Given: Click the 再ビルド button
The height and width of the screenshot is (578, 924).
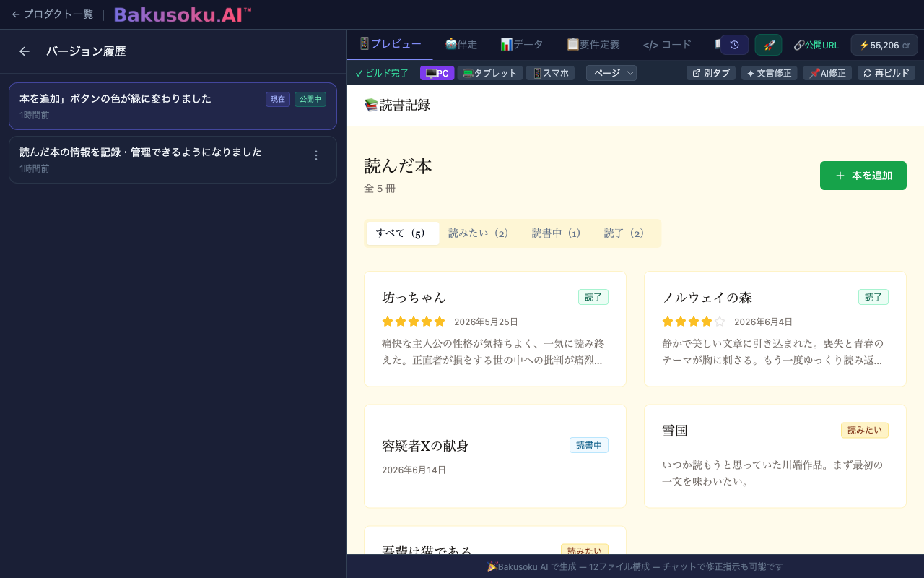Looking at the screenshot, I should click(x=886, y=73).
